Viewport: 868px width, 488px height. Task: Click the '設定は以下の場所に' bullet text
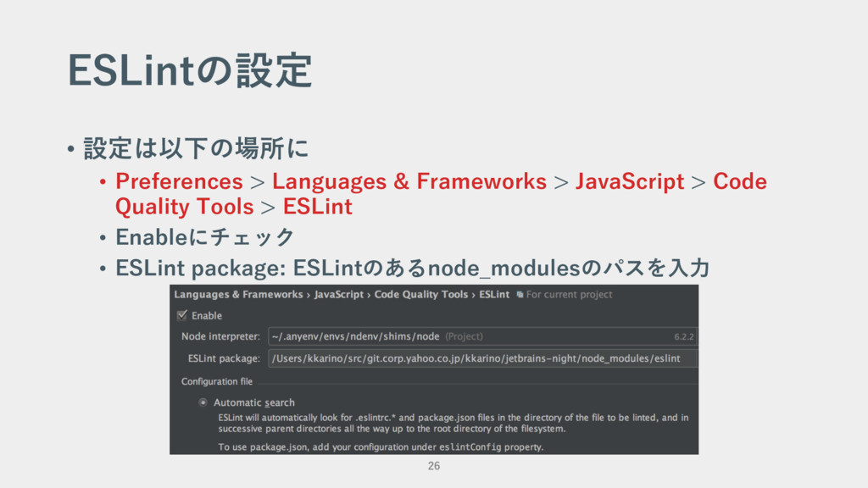196,148
